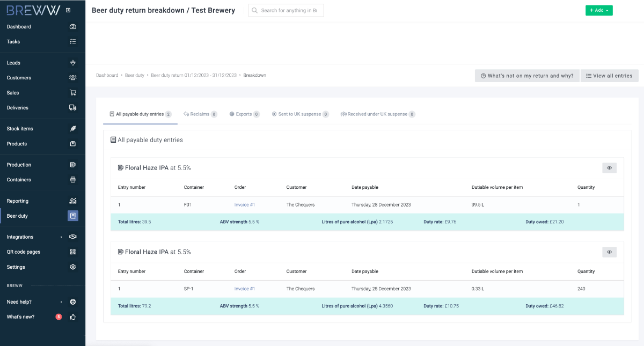Click the Containers barrel icon
The width and height of the screenshot is (644, 346).
point(73,180)
